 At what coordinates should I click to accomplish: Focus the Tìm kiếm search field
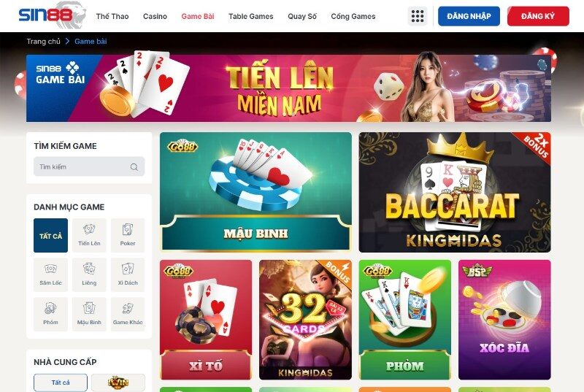click(89, 166)
